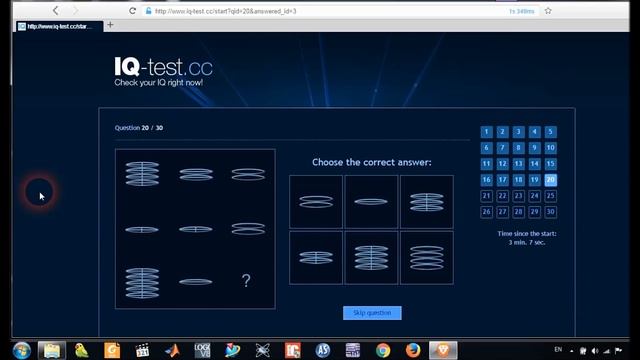Jump to question 22
The height and width of the screenshot is (360, 640).
(x=502, y=196)
